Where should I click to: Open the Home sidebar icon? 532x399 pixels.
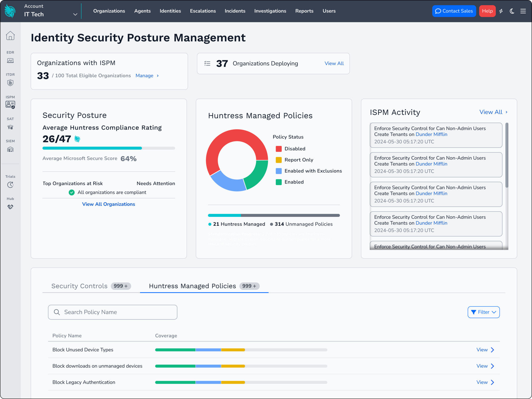point(10,36)
